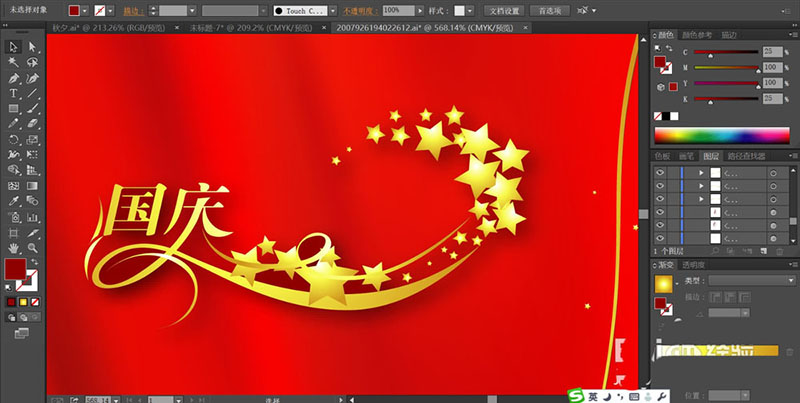Click the 首选项 button

click(x=549, y=10)
